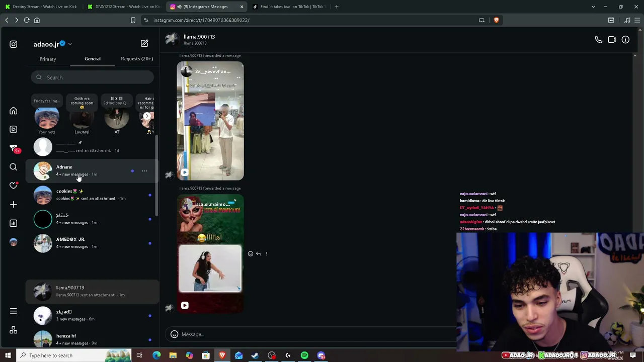Open profile avatar in sidebar

coord(14,242)
